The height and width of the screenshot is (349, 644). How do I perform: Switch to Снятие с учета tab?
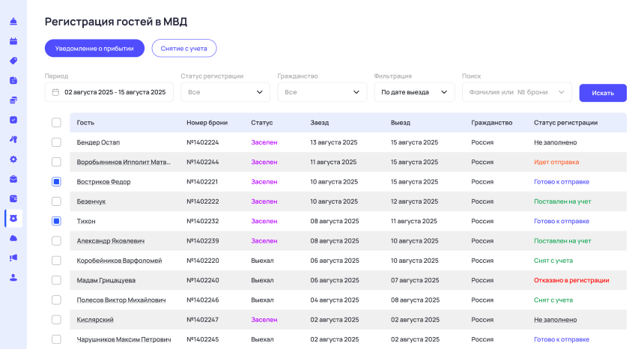[x=183, y=49]
